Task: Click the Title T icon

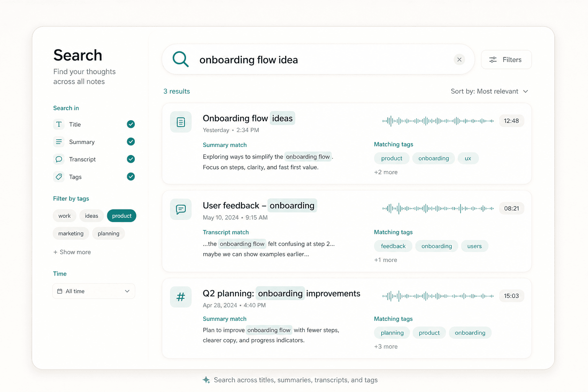Action: tap(59, 124)
